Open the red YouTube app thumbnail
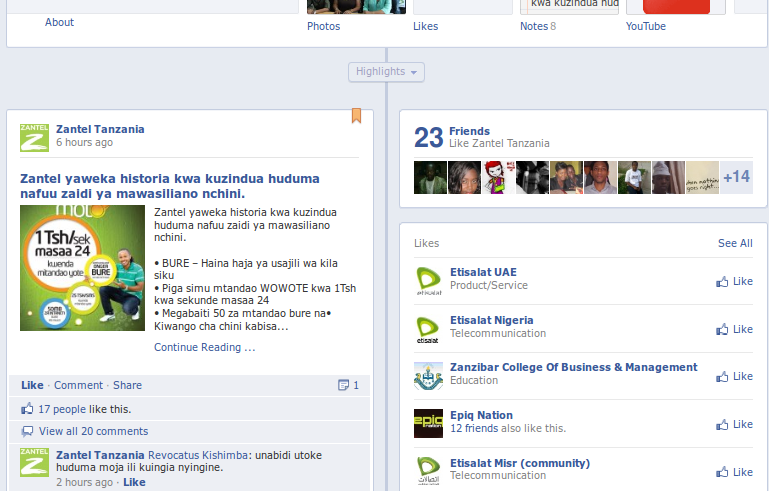Image resolution: width=769 pixels, height=491 pixels. (x=676, y=7)
